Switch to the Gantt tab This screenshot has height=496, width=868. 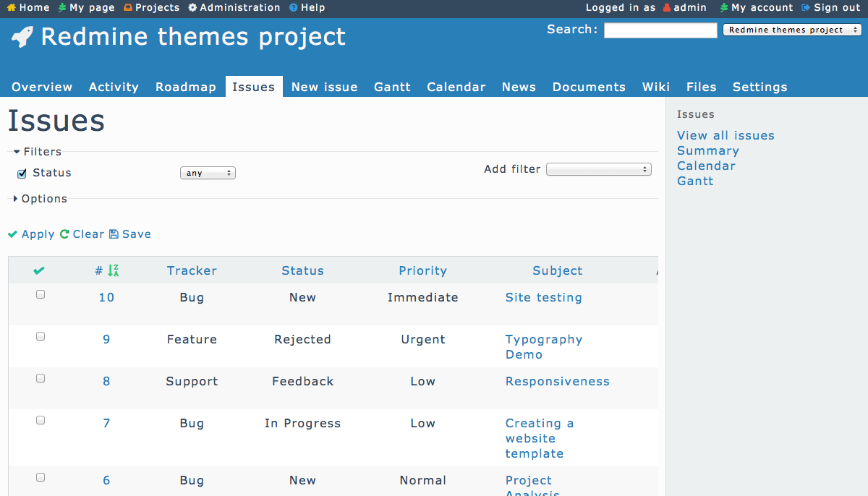[393, 87]
